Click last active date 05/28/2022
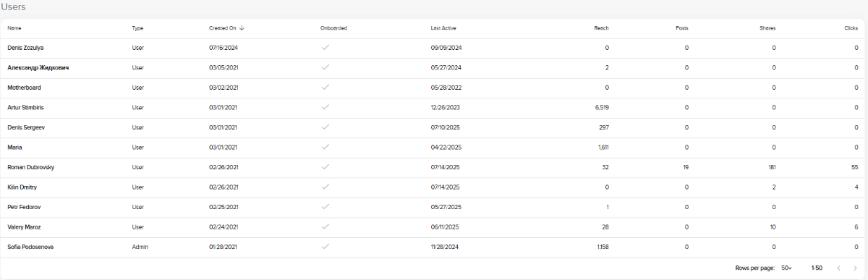Image resolution: width=868 pixels, height=280 pixels. tap(446, 88)
